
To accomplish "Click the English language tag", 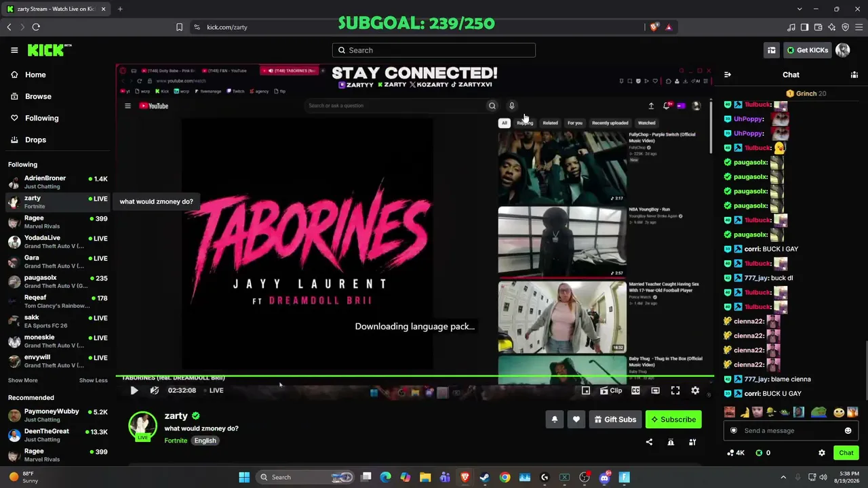I will tap(205, 441).
